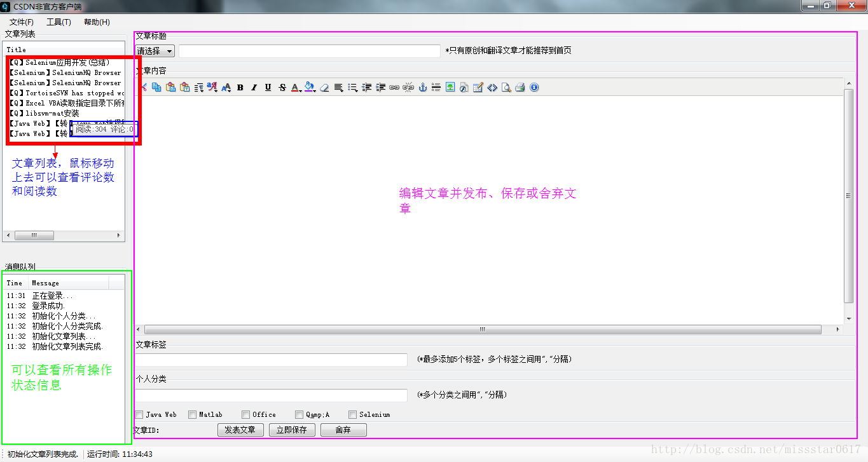Open the background fill color picker
Viewport: 868px width, 462px height.
310,87
